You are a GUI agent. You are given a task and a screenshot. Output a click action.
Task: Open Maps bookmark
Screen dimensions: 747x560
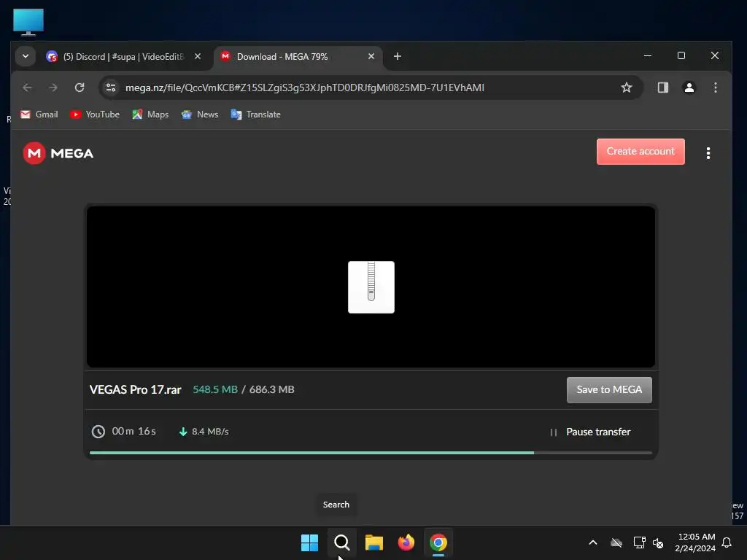(x=150, y=114)
